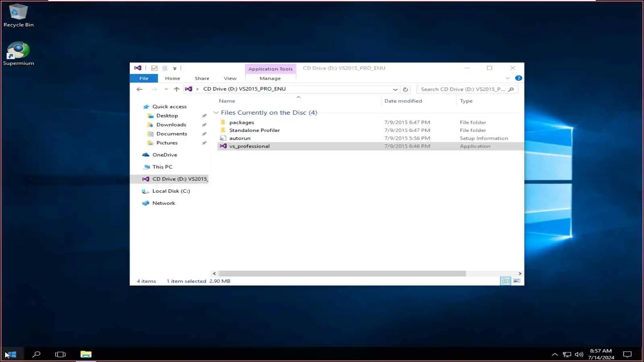Viewport: 644px width, 362px height.
Task: Open Pictures in navigation pane
Action: (x=167, y=143)
